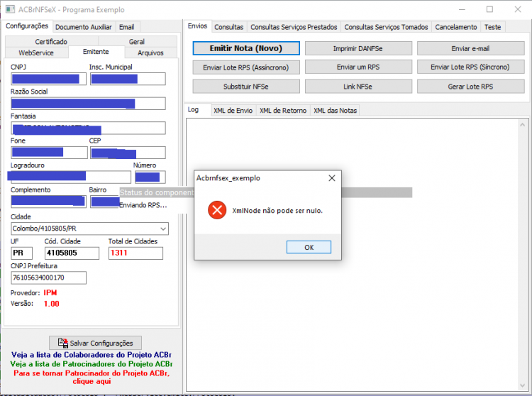Screen dimensions: 532x396
Task: Click Salvar Configurações button
Action: [x=95, y=343]
